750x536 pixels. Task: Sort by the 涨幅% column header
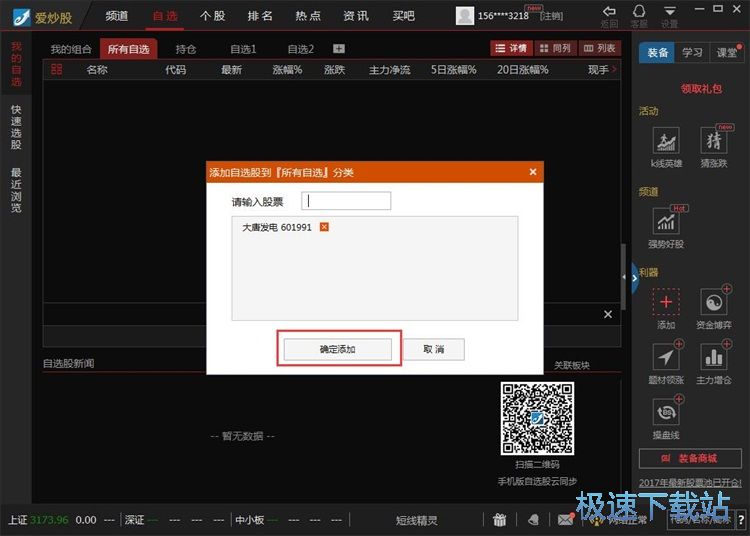click(x=287, y=70)
